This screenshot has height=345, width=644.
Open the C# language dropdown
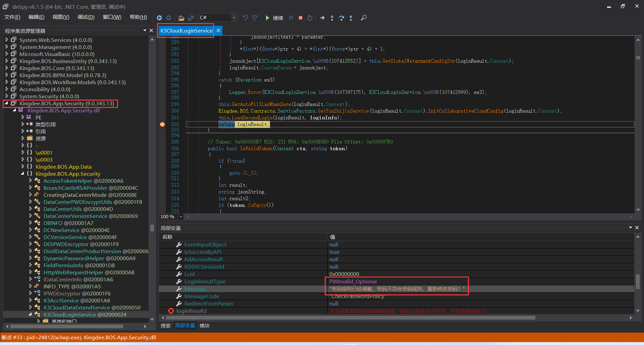pos(234,18)
